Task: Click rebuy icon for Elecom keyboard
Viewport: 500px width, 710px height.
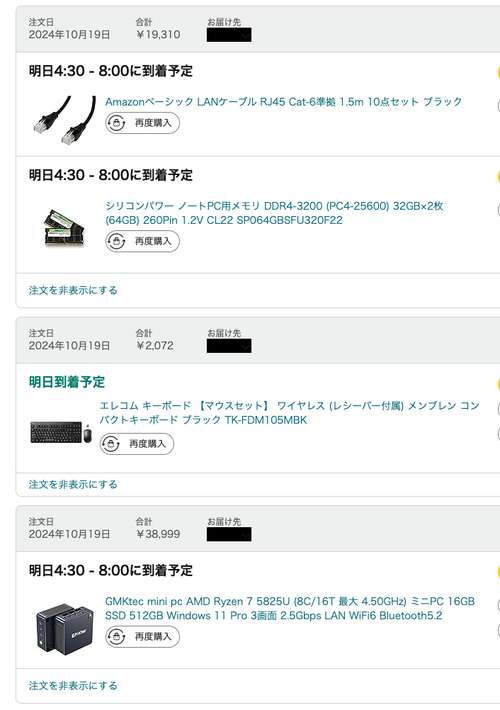Action: pyautogui.click(x=111, y=444)
